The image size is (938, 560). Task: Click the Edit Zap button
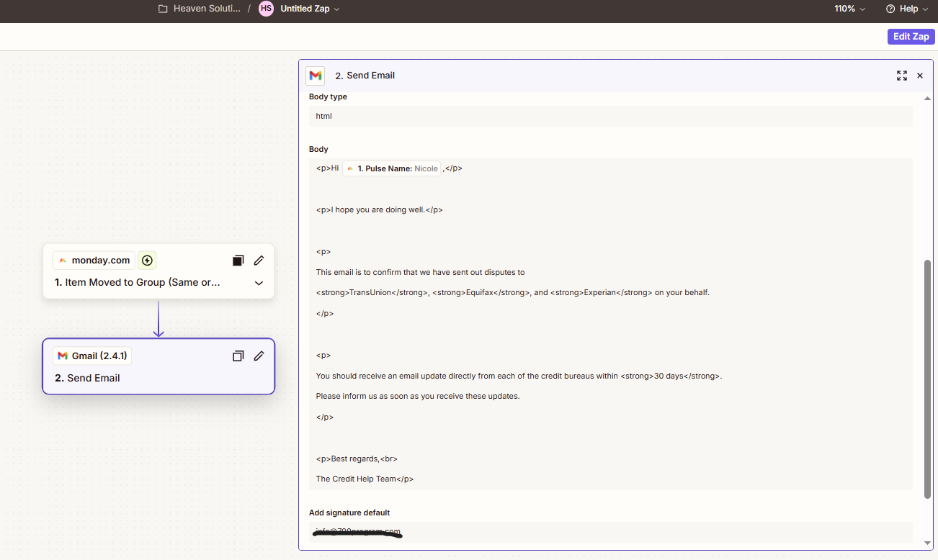pyautogui.click(x=911, y=37)
